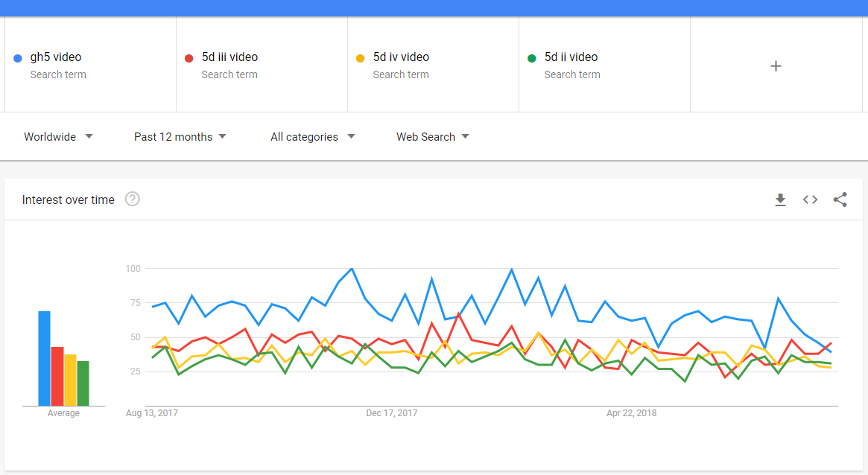The width and height of the screenshot is (868, 475).
Task: Open the Worldwide region dropdown
Action: [58, 136]
